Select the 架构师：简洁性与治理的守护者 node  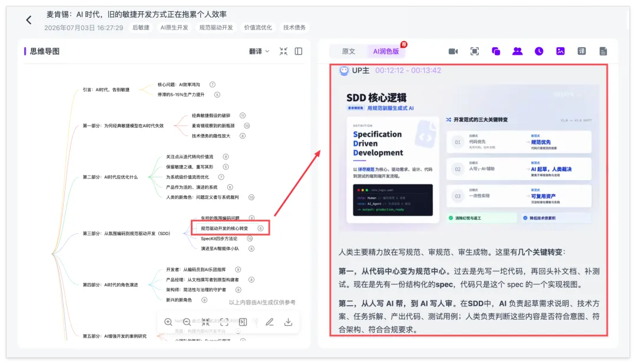196,290
